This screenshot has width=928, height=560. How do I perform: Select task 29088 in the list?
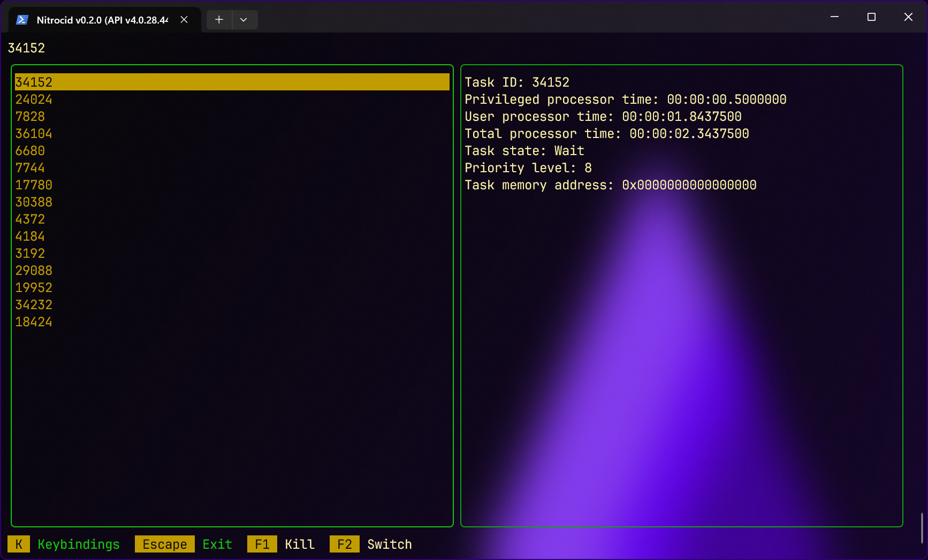tap(34, 271)
